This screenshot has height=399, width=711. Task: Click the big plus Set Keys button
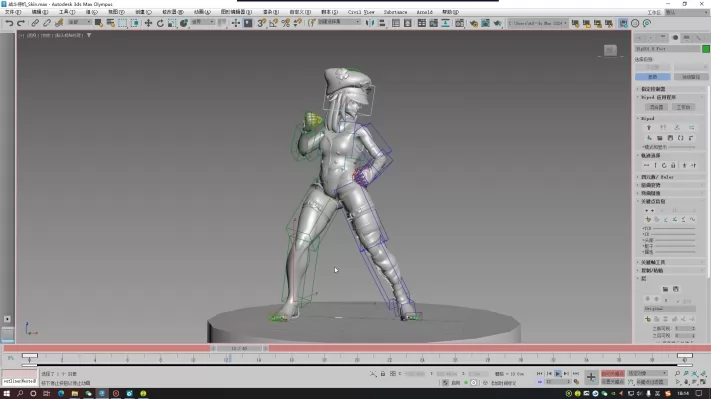pos(591,377)
